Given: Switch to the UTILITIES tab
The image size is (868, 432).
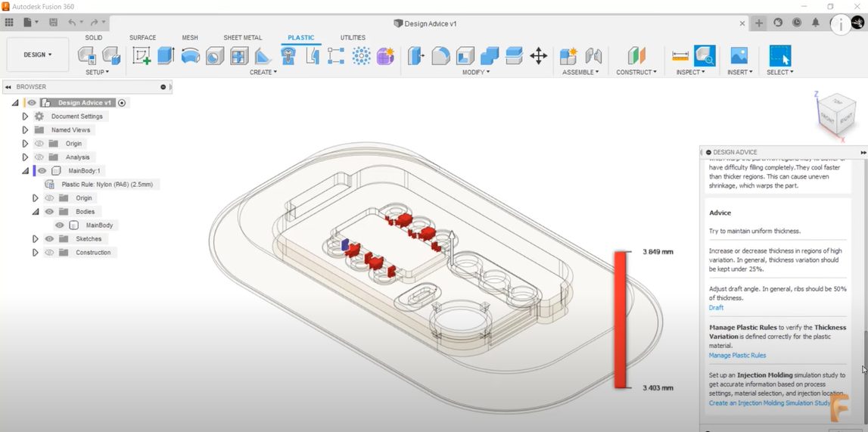Looking at the screenshot, I should click(x=353, y=38).
